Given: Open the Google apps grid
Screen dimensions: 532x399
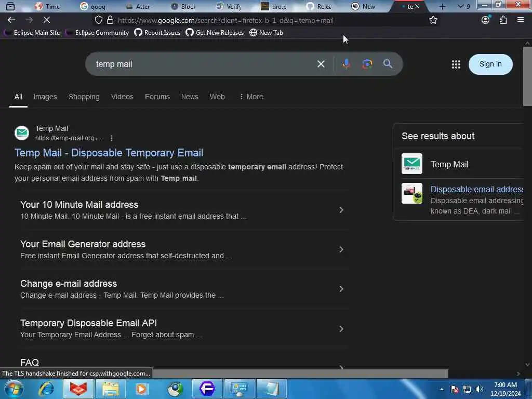Looking at the screenshot, I should [456, 64].
